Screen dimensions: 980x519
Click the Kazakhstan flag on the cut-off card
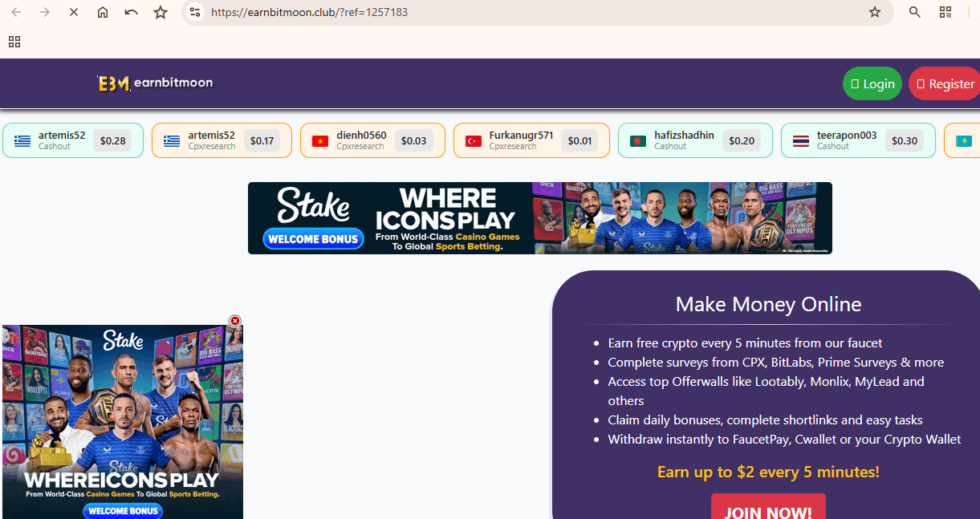point(964,141)
